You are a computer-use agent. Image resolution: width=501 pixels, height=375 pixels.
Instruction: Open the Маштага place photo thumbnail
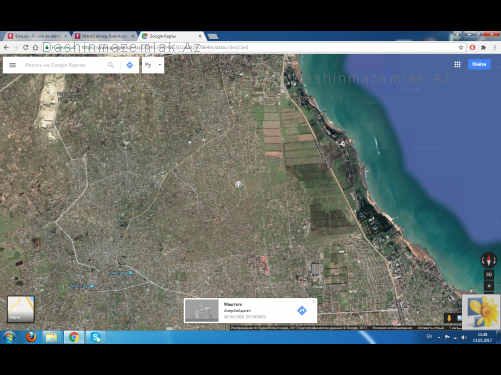click(x=202, y=310)
